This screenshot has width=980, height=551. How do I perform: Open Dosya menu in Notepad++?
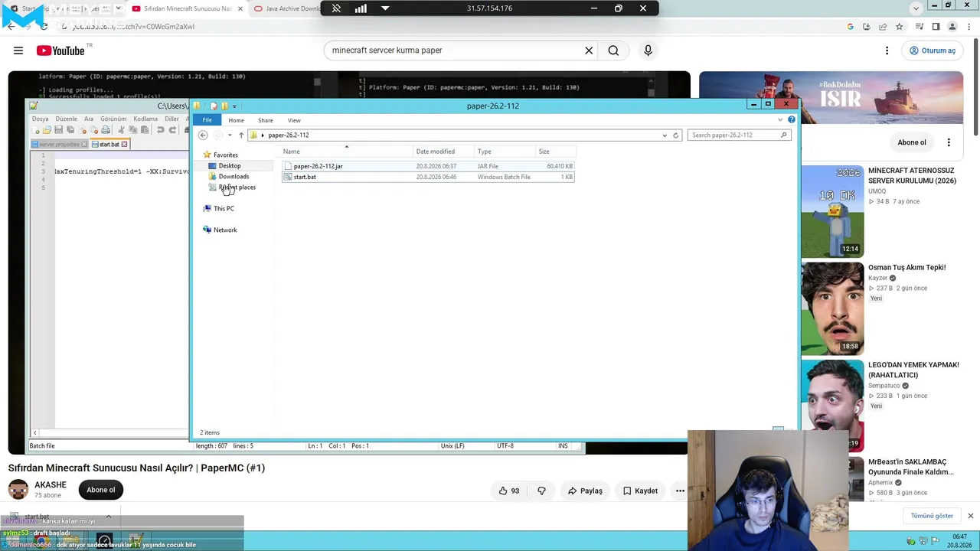tap(40, 119)
